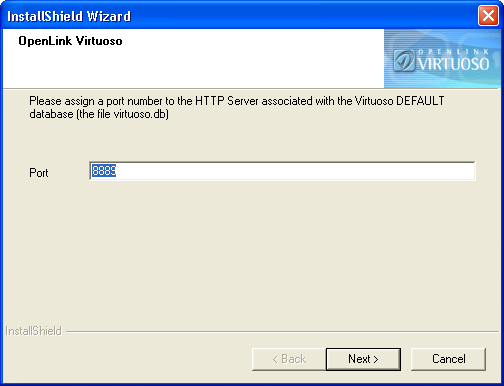Click the separator line beside InstallShield
The width and height of the screenshot is (504, 386).
click(x=282, y=332)
